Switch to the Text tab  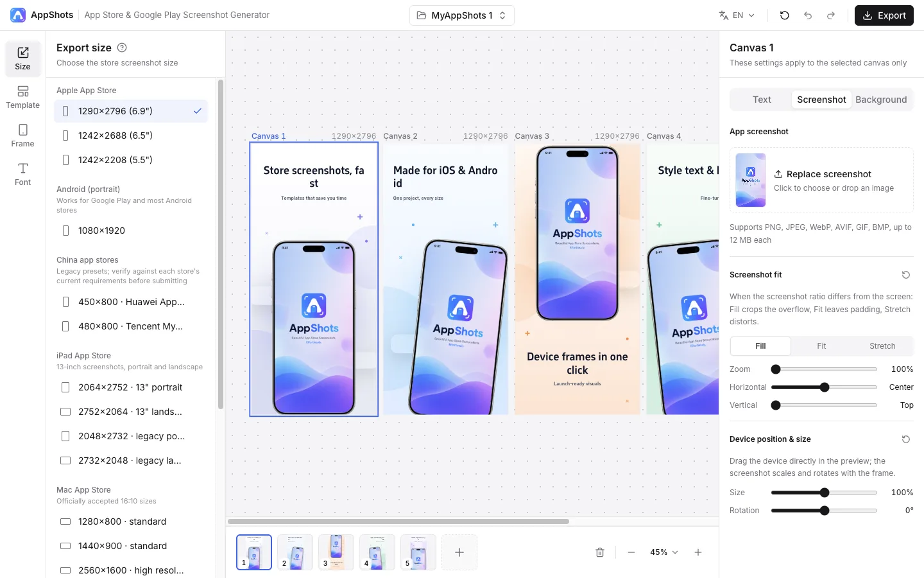(x=762, y=100)
